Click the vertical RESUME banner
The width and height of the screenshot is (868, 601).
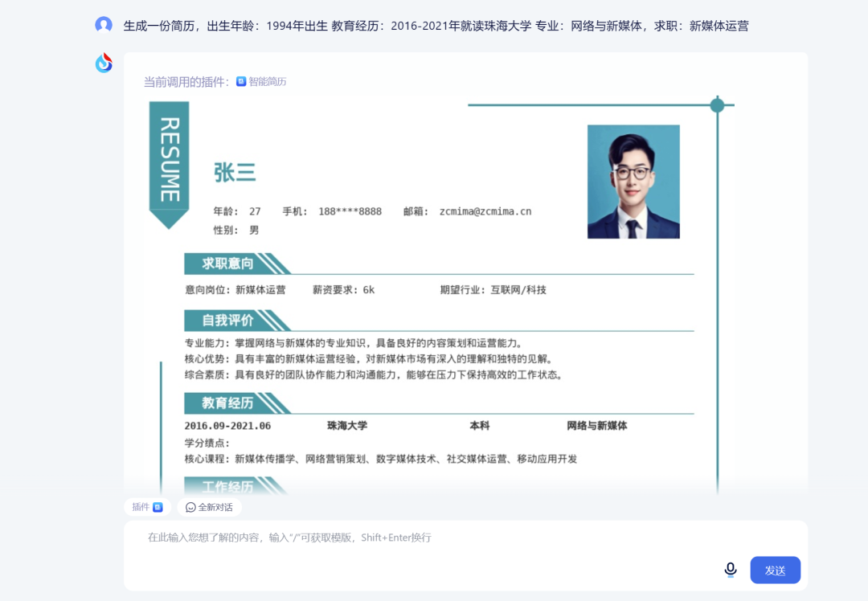(x=170, y=165)
